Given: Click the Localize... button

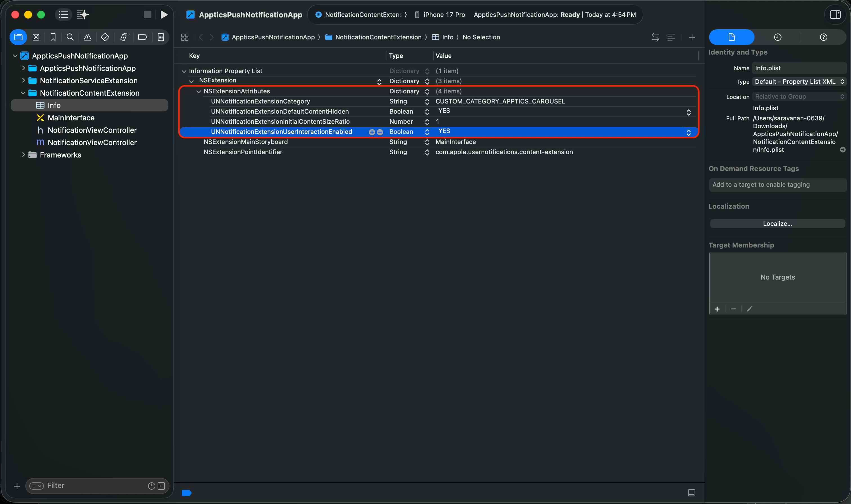Looking at the screenshot, I should point(777,224).
